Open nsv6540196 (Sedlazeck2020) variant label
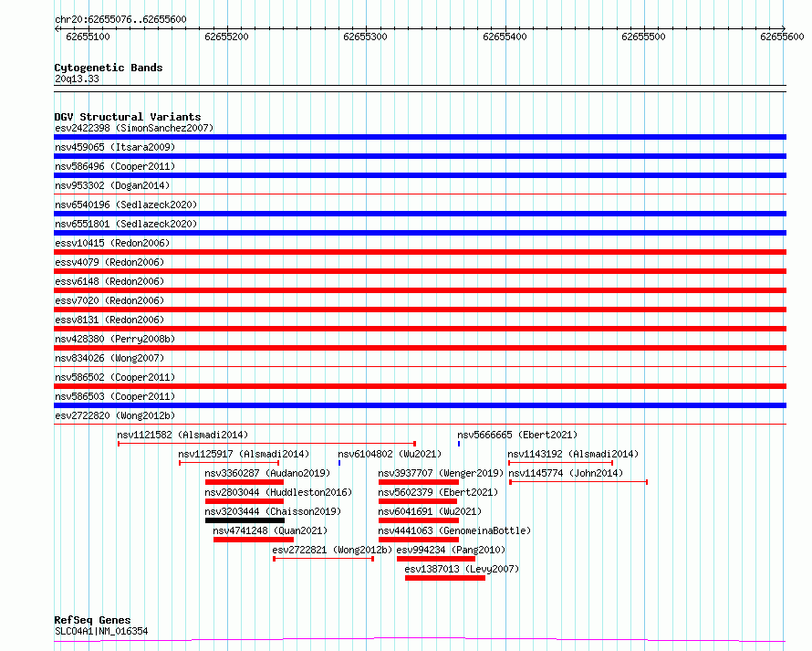 click(126, 205)
